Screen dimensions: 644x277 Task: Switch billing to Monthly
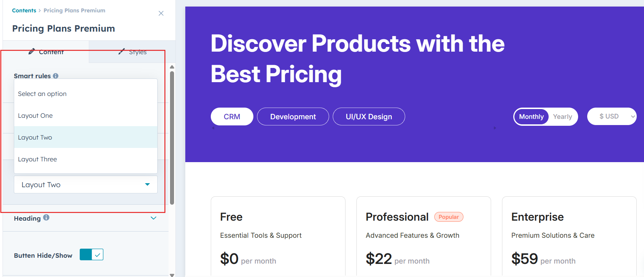point(531,117)
